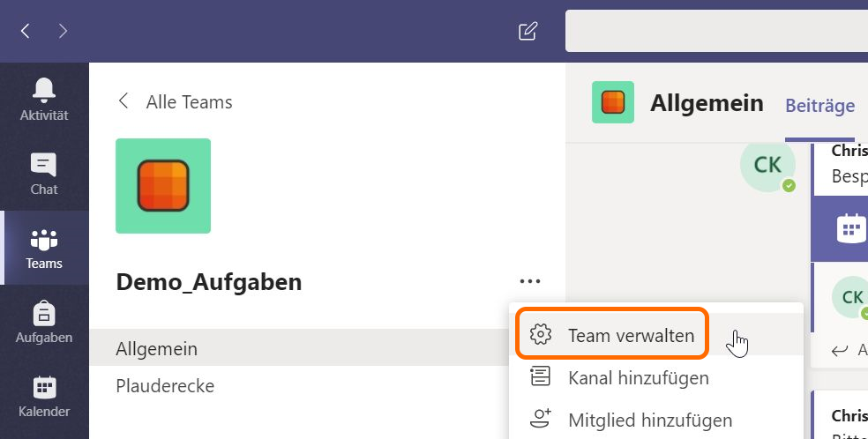Navigate forward with the right arrow

click(63, 32)
